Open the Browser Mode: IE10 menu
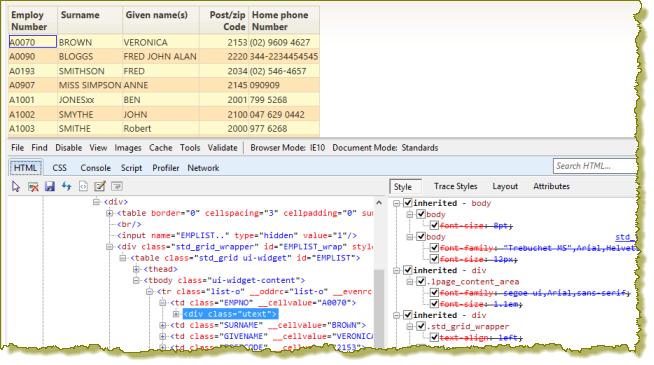654x365 pixels. pos(287,148)
